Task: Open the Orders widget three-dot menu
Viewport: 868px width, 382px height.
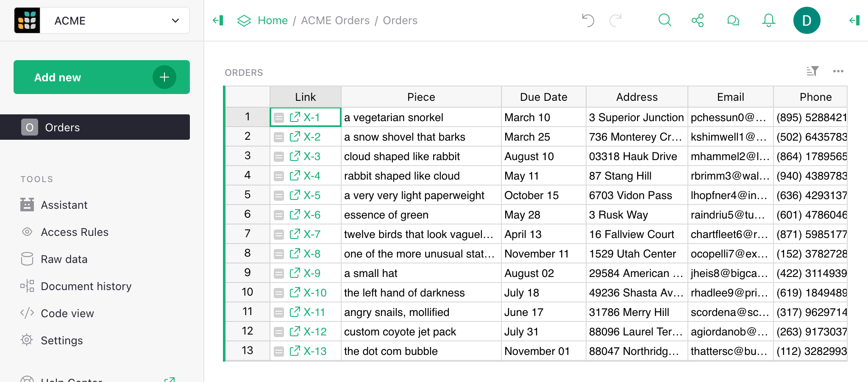Action: click(838, 71)
